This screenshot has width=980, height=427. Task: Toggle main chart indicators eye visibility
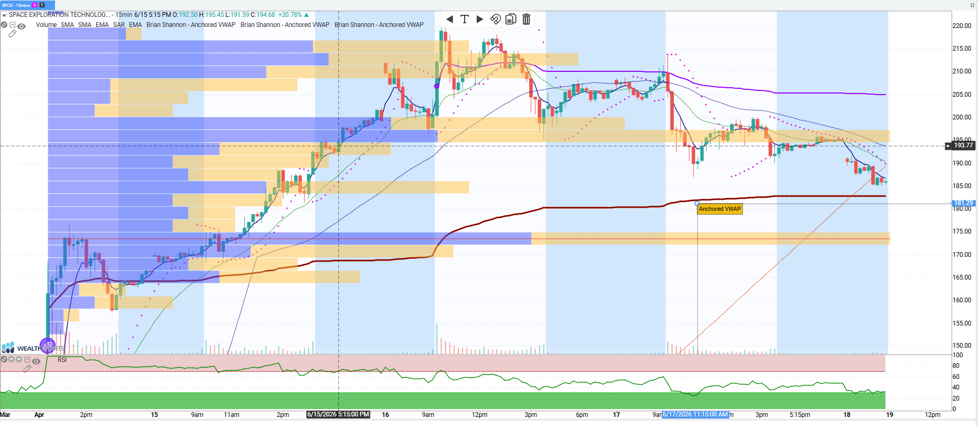point(22,26)
